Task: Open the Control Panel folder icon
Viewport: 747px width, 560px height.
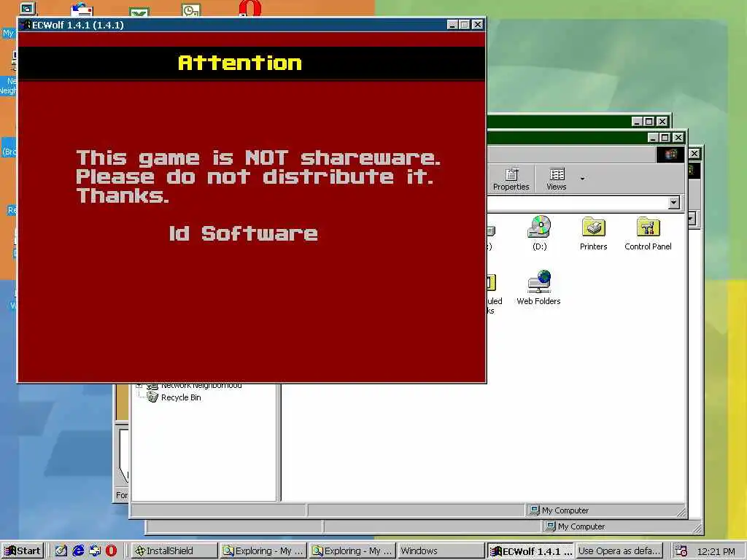Action: (x=648, y=233)
